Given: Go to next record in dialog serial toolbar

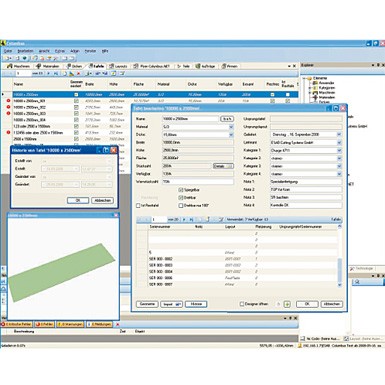Looking at the screenshot, I should pos(184,219).
